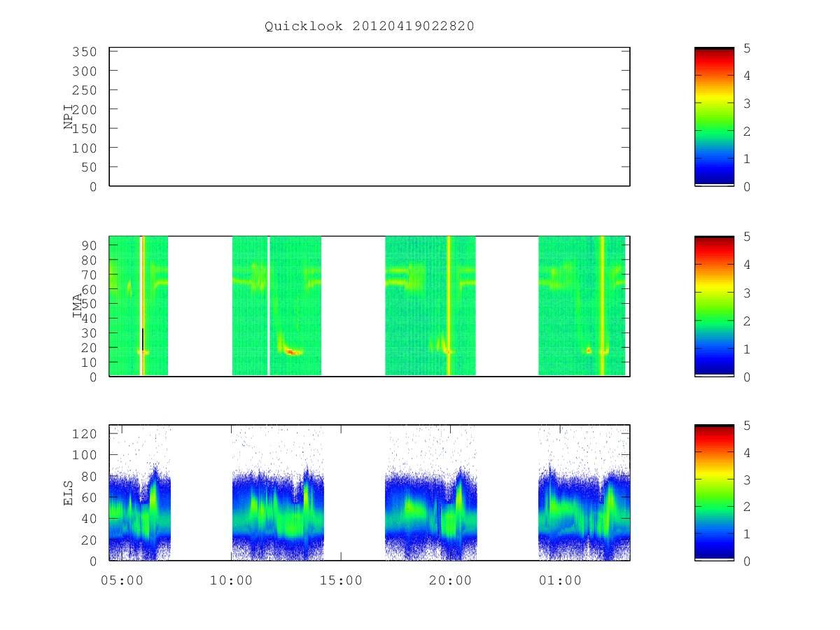Click the 20:00 time tick label
This screenshot has width=840, height=630.
pos(450,580)
